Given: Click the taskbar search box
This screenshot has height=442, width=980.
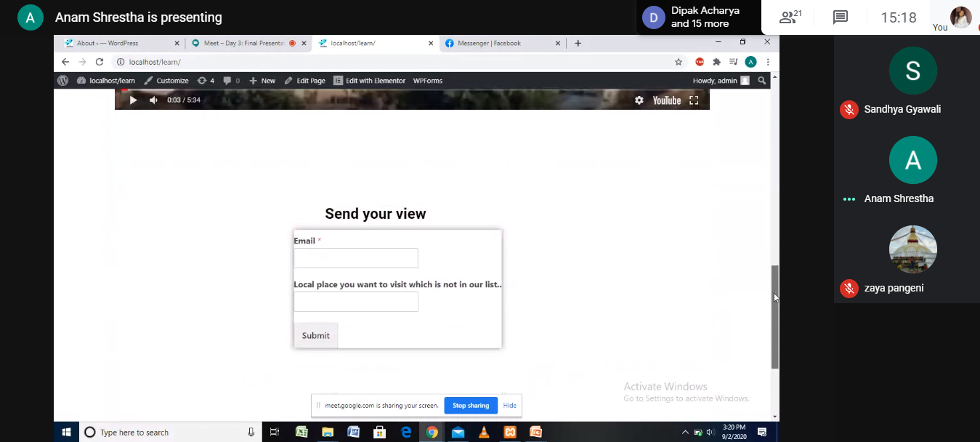Looking at the screenshot, I should (170, 432).
